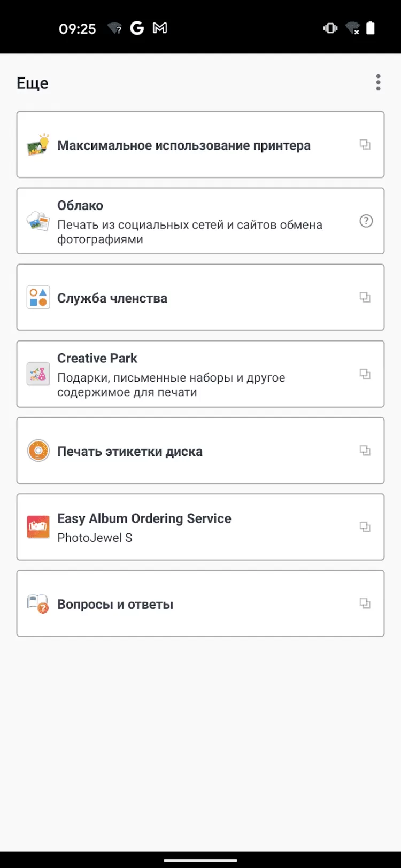This screenshot has height=868, width=401.
Task: Tap the Вопросы и ответы book icon
Action: tap(38, 603)
